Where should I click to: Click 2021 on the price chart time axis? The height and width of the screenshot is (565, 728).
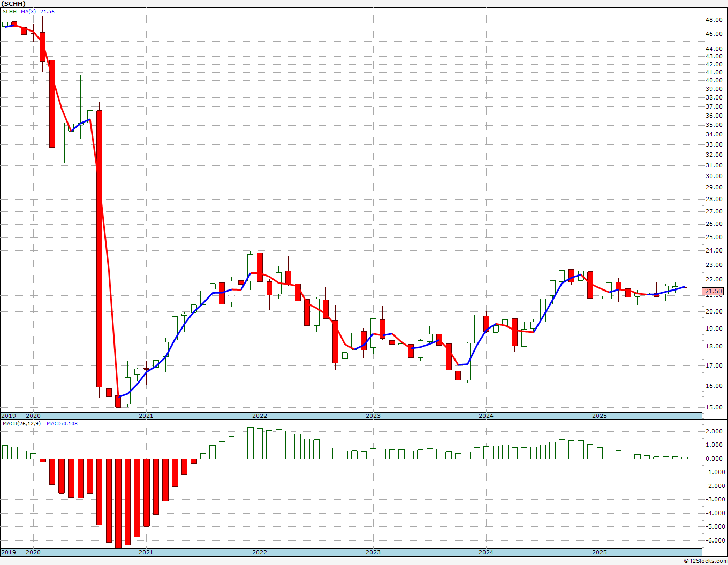pos(146,416)
